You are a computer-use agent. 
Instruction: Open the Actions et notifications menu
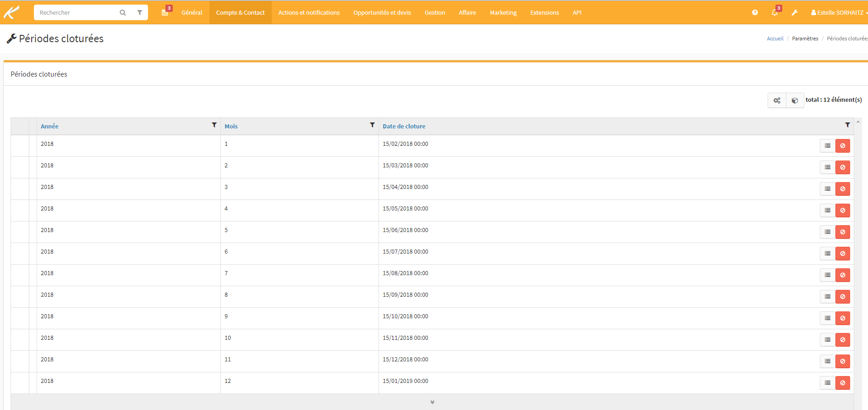(309, 12)
